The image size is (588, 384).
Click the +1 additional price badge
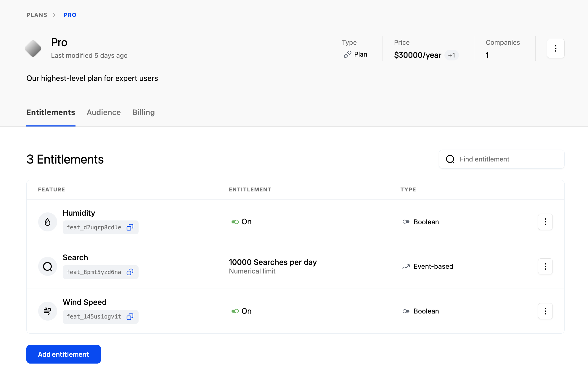point(452,55)
